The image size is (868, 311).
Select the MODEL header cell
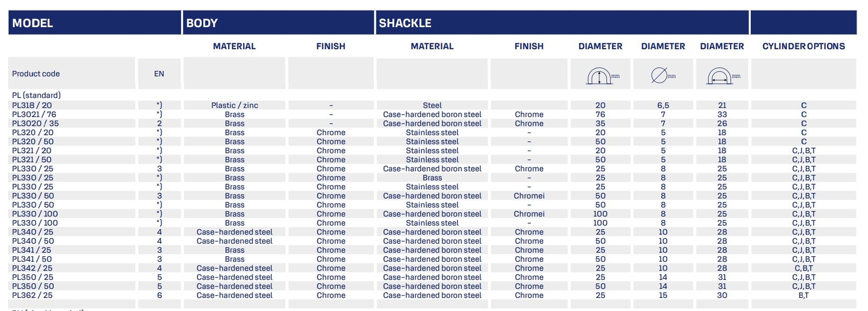pyautogui.click(x=94, y=23)
